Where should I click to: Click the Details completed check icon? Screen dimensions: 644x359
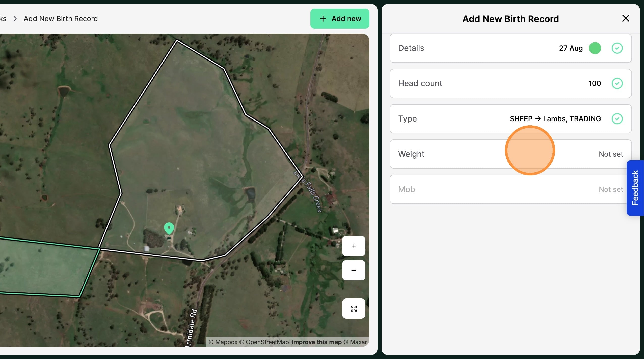(x=617, y=48)
